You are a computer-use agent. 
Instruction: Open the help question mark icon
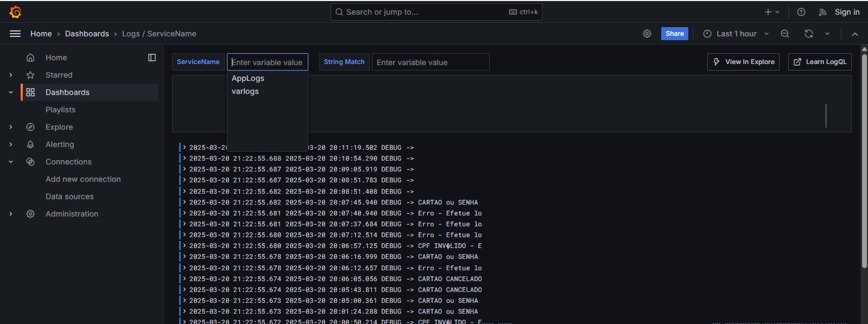click(x=801, y=12)
